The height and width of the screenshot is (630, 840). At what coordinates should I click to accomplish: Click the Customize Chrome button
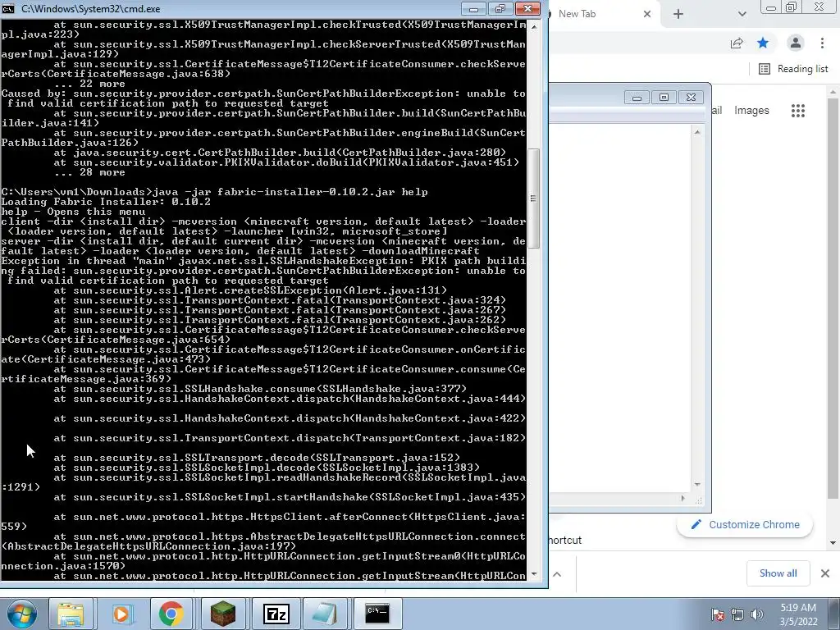[x=745, y=524]
